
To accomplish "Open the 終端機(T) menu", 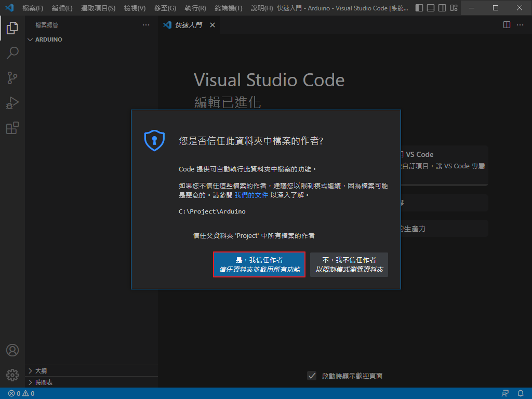I will pyautogui.click(x=229, y=8).
